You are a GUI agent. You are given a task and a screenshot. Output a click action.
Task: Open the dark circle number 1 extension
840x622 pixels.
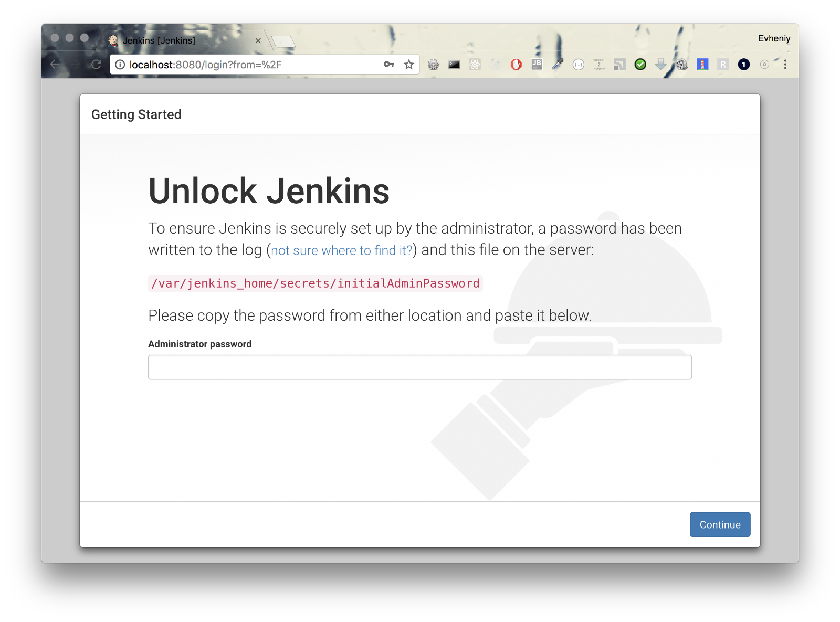tap(743, 65)
